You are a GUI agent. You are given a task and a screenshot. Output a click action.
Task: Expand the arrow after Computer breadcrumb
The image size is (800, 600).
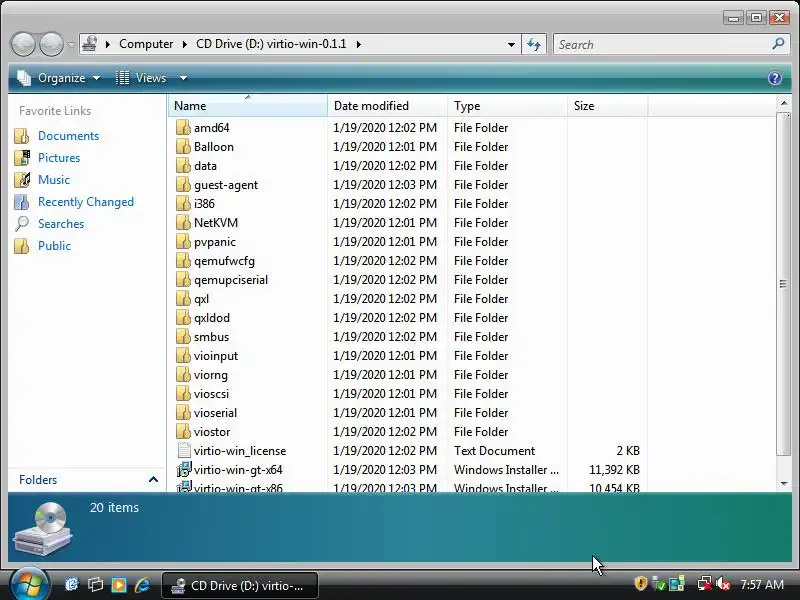(x=185, y=44)
